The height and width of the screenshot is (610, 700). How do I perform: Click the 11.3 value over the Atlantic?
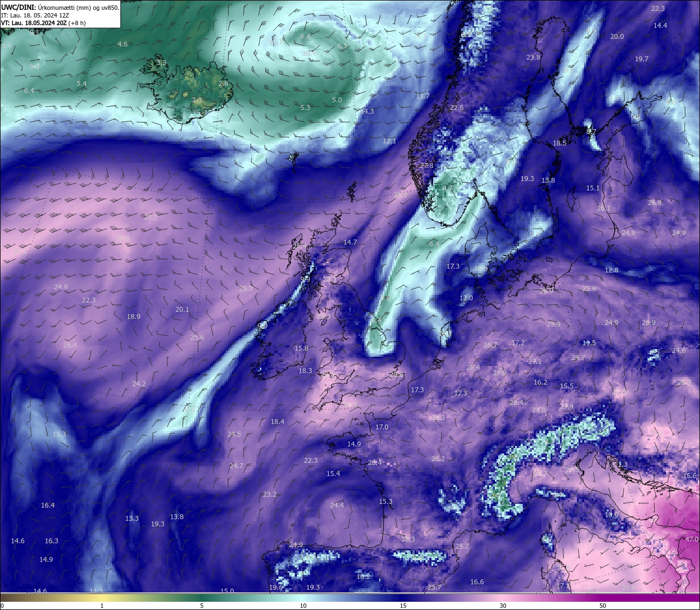tap(59, 434)
